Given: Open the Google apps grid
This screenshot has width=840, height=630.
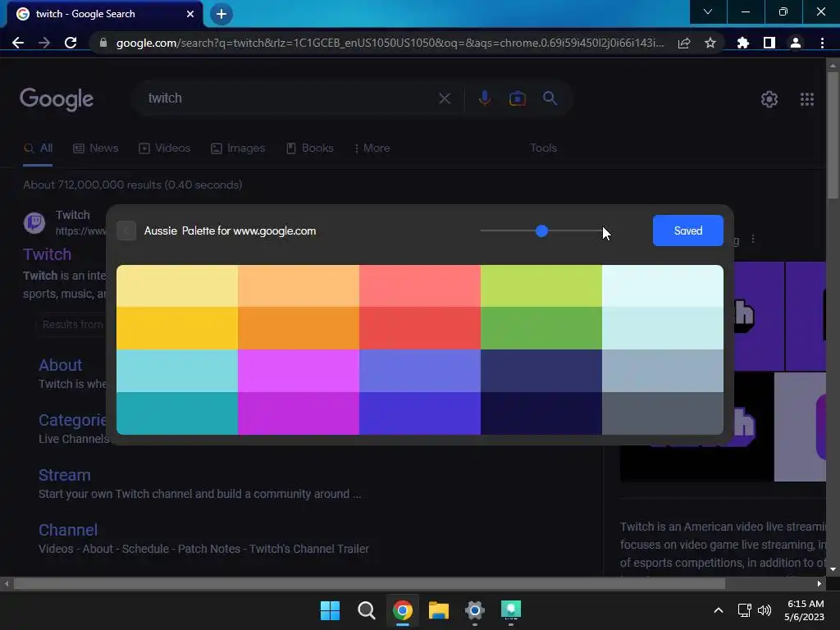Looking at the screenshot, I should (807, 99).
